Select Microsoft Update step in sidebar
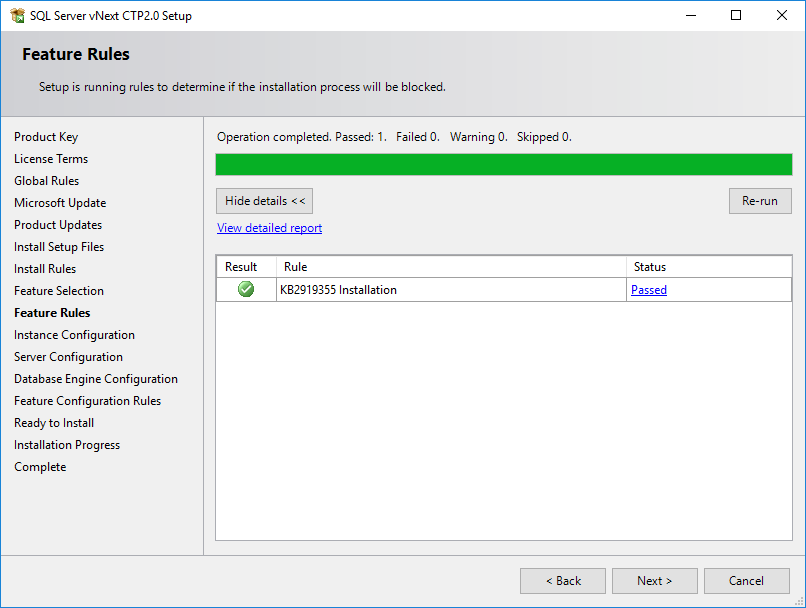Screen dimensions: 806x608 click(60, 203)
